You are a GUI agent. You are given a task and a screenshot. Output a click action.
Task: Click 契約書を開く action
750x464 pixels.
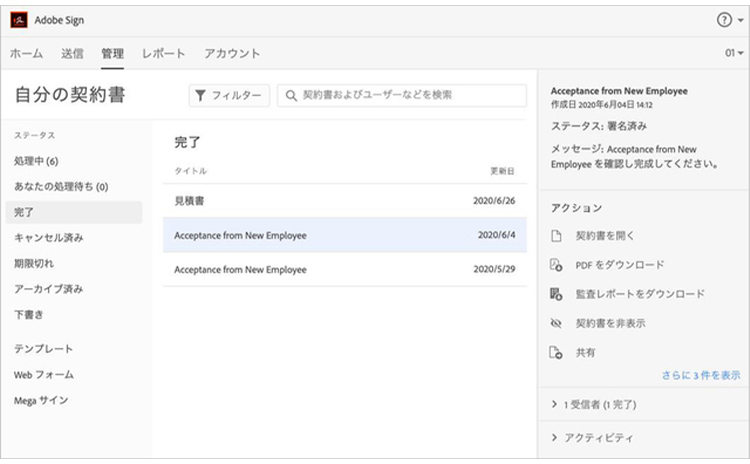[605, 236]
